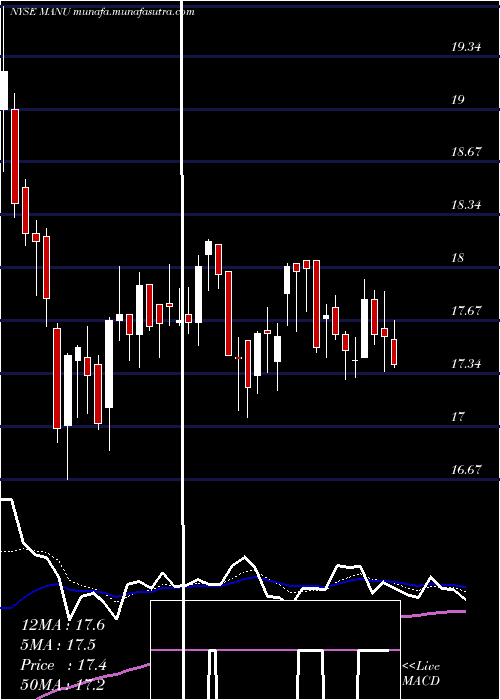This screenshot has height=700, width=500.
Task: Click the 19.34 price axis label
Action: (466, 46)
